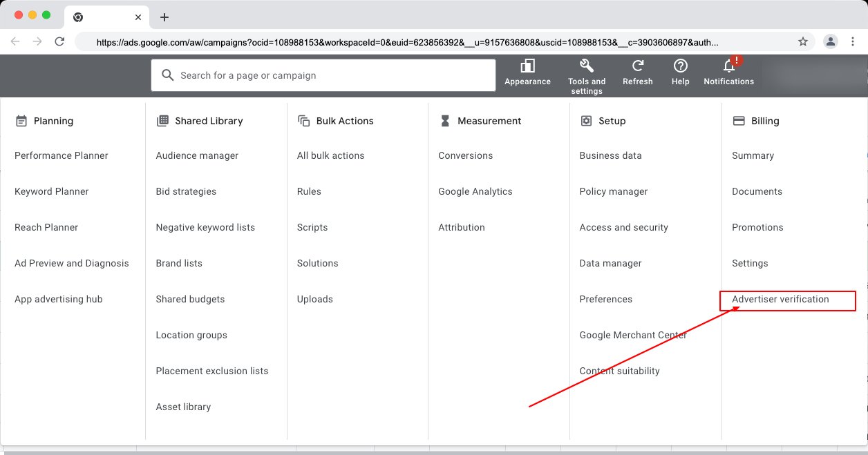This screenshot has width=868, height=455.
Task: Select Bid strategies
Action: point(186,191)
